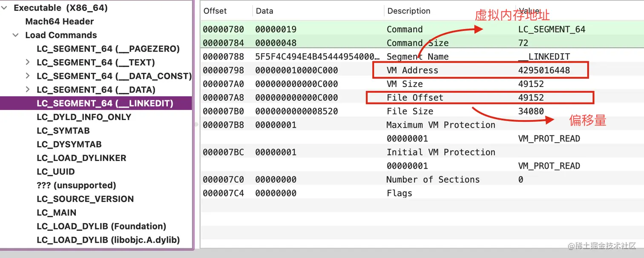Select the Command Size row value 72
This screenshot has width=644, height=258.
click(x=523, y=43)
